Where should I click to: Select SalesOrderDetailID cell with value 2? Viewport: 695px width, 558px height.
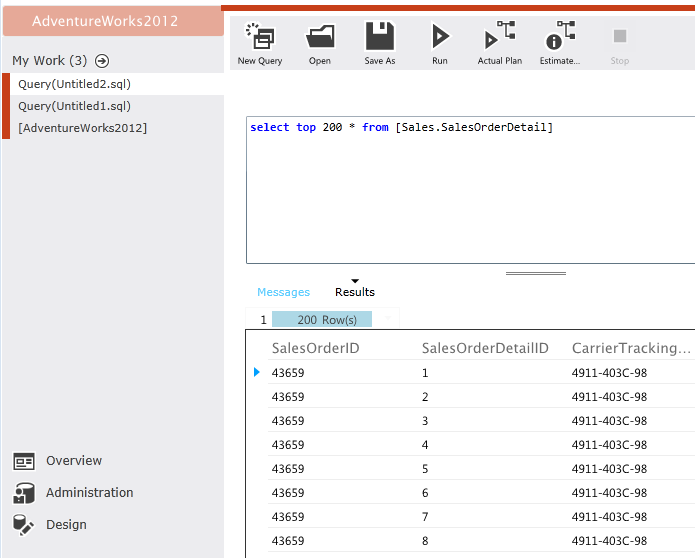pyautogui.click(x=425, y=397)
